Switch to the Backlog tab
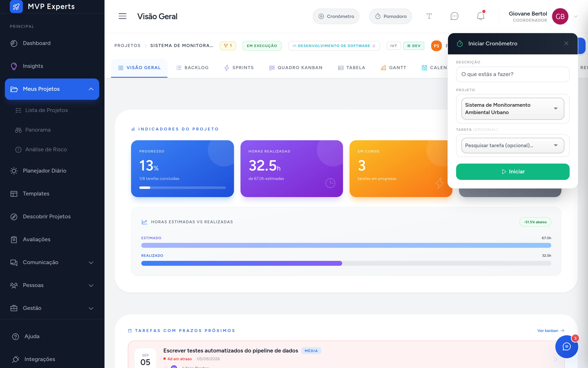 point(193,68)
